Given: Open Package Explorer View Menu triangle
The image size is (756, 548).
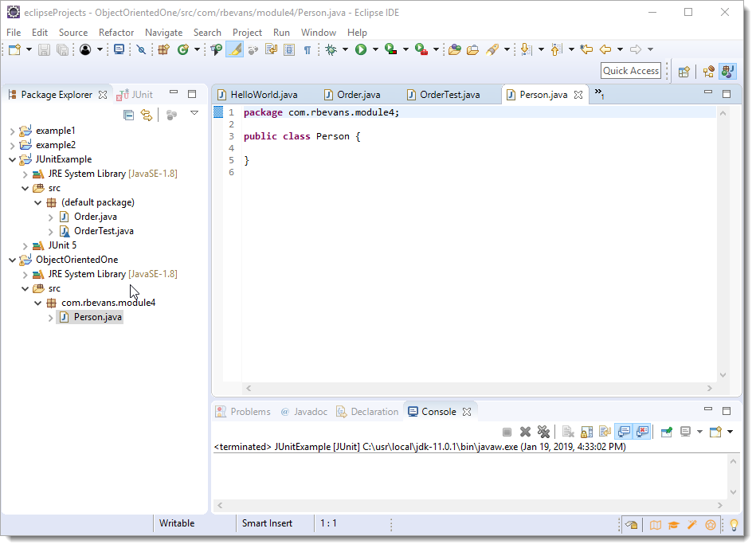Looking at the screenshot, I should tap(194, 113).
